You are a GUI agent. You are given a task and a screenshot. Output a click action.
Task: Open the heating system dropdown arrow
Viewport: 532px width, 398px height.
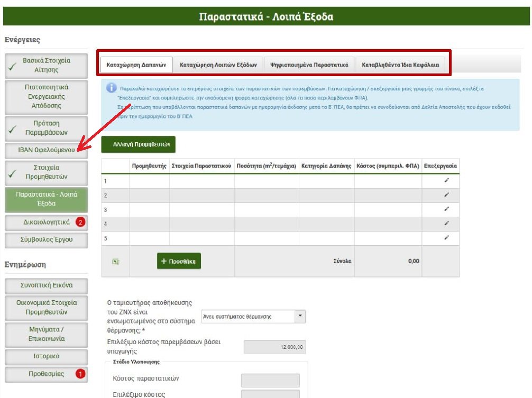[x=300, y=316]
